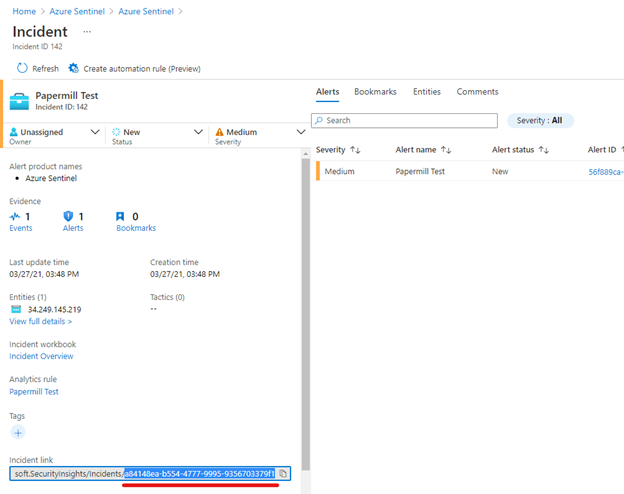Image resolution: width=624 pixels, height=494 pixels.
Task: Expand the incident Severity dropdown chevron
Action: pos(301,132)
